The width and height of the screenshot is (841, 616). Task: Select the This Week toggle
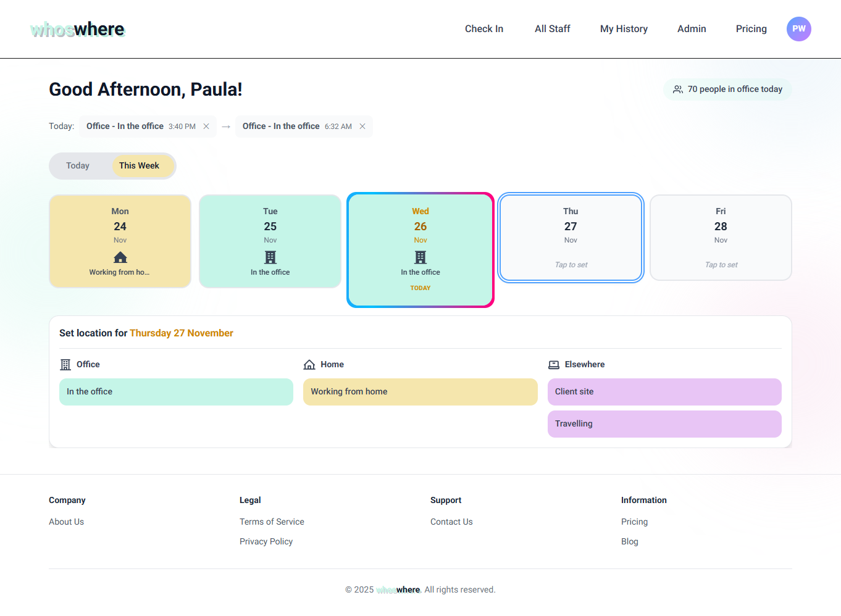click(x=140, y=165)
